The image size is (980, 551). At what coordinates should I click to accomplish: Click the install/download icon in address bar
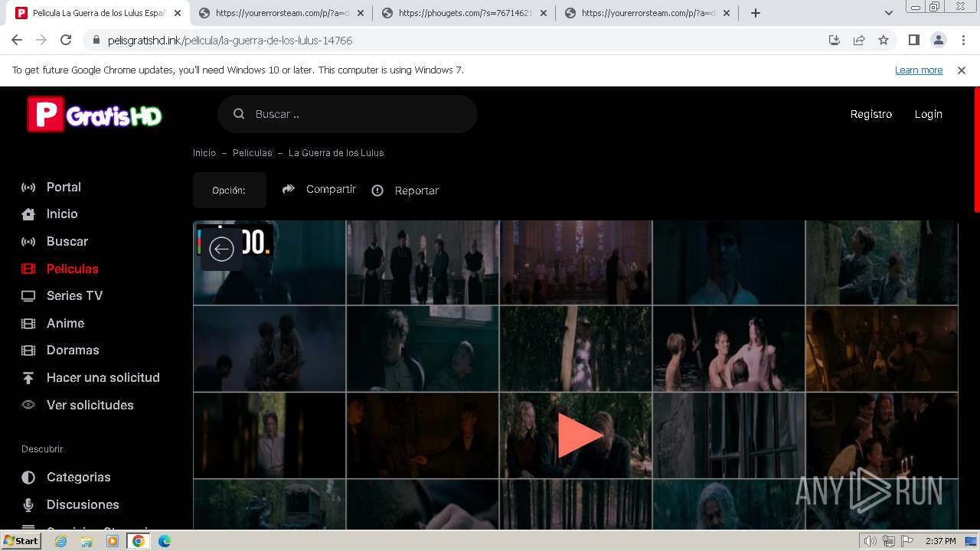[835, 40]
